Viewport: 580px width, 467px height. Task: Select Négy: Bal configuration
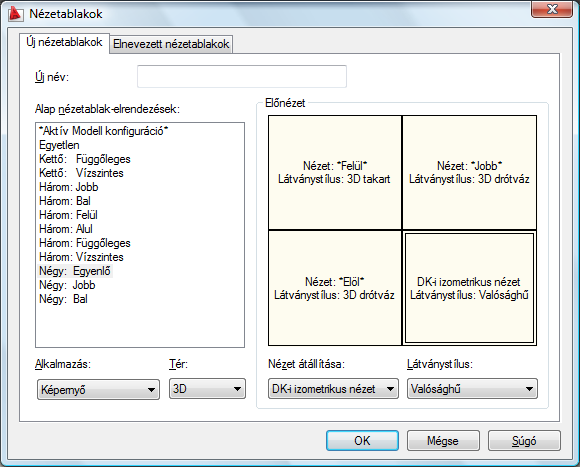click(x=63, y=299)
